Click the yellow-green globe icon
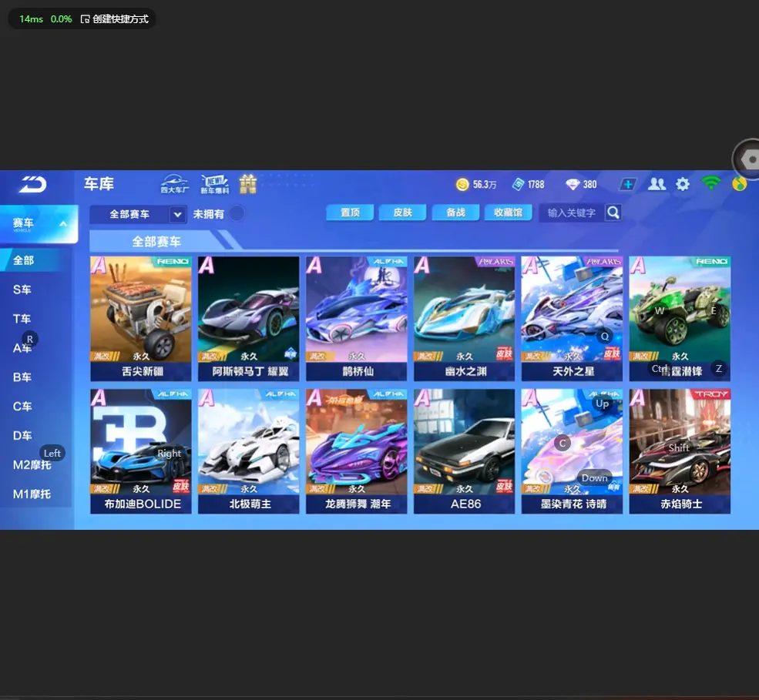759x700 pixels. 739,184
